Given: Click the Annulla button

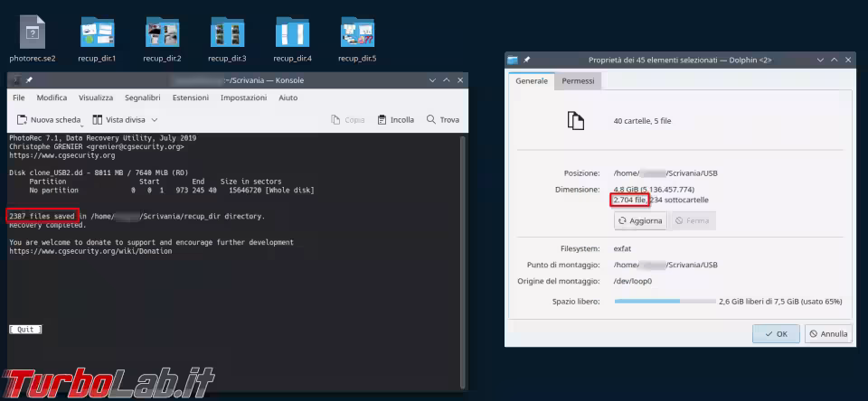Looking at the screenshot, I should click(828, 334).
